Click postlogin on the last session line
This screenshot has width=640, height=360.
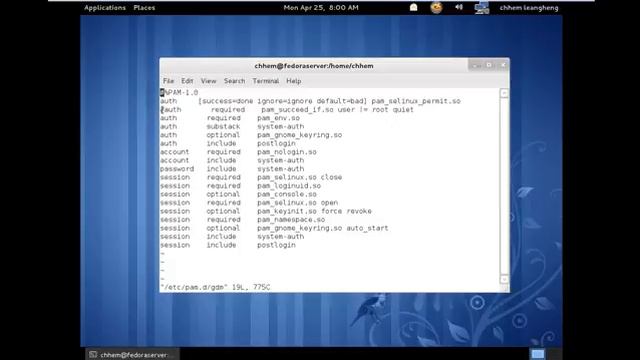point(276,245)
